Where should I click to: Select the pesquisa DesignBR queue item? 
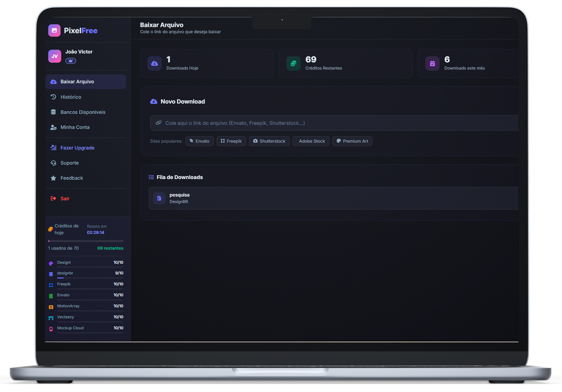click(x=333, y=198)
